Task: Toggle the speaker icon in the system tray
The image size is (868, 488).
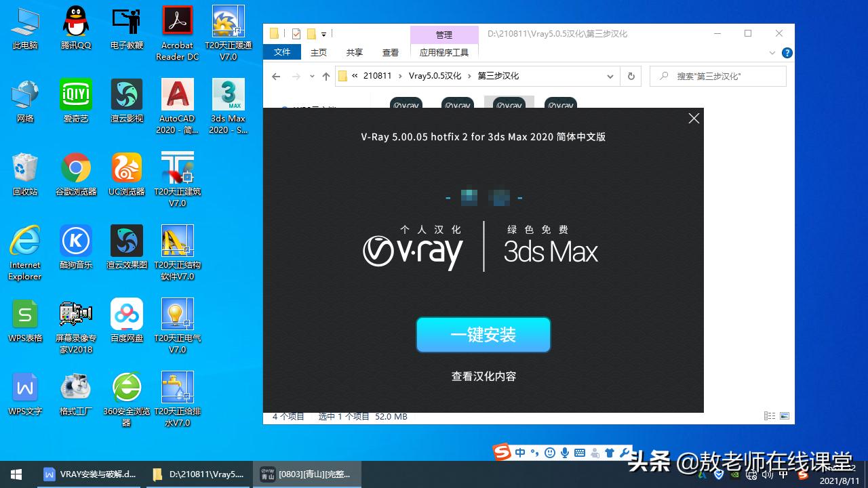Action: (768, 474)
